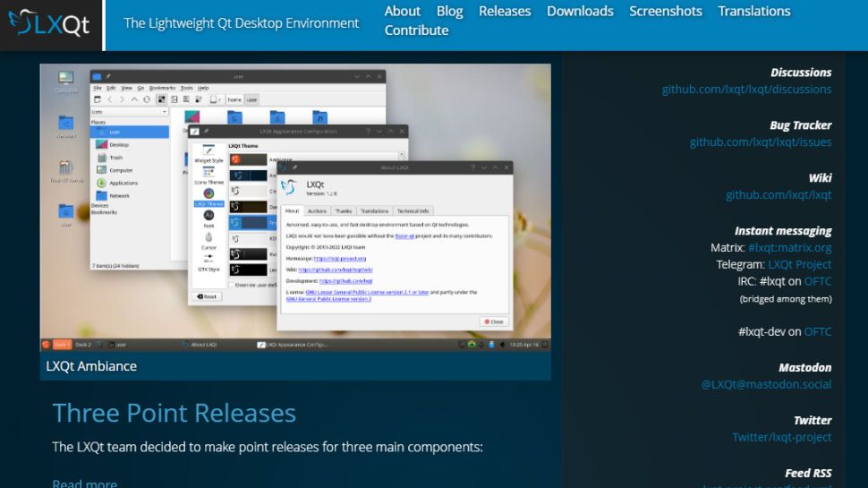Open the LXQt Ambiance desktop screenshot image
868x488 pixels.
pos(295,207)
